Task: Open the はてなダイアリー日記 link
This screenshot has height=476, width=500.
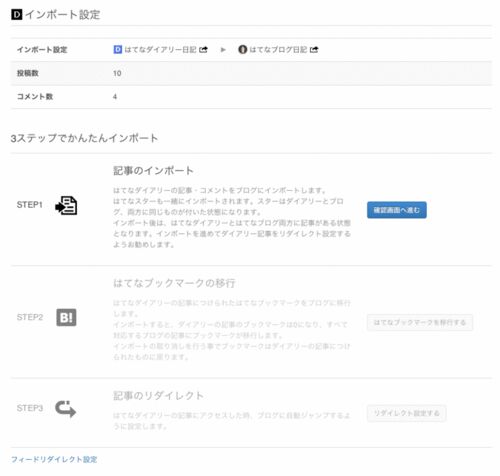Action: click(160, 50)
